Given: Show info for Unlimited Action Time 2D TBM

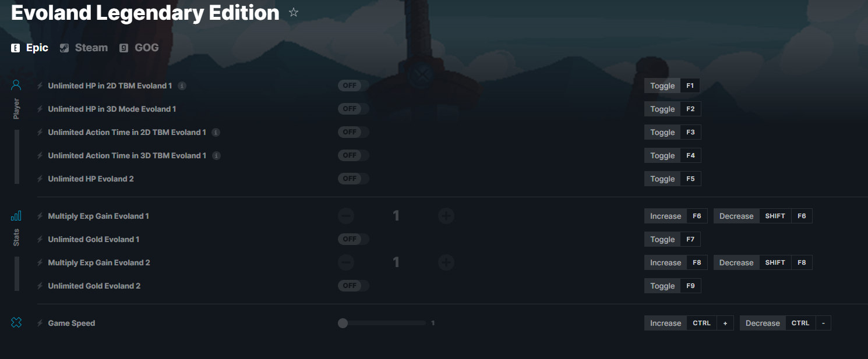Looking at the screenshot, I should pyautogui.click(x=216, y=132).
